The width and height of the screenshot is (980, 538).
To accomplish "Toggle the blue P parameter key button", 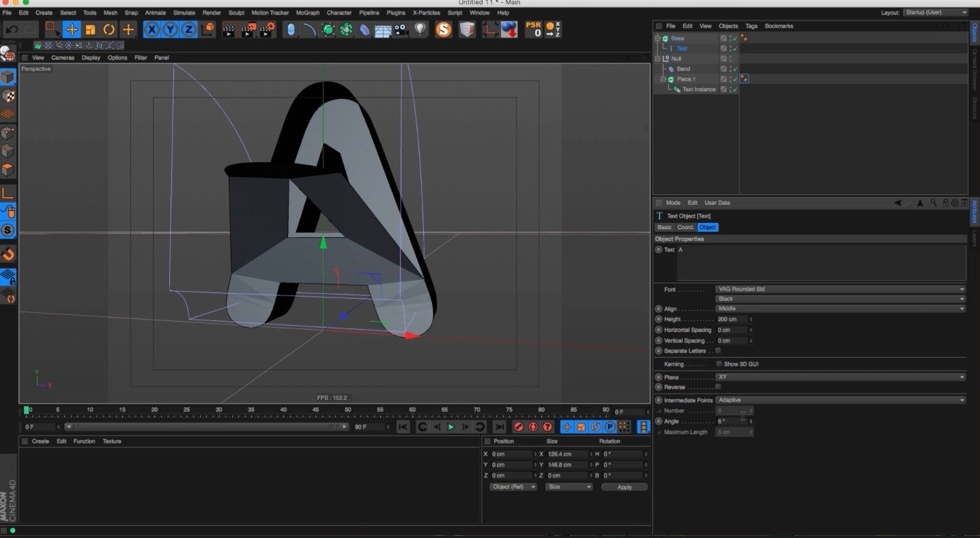I will coord(609,427).
